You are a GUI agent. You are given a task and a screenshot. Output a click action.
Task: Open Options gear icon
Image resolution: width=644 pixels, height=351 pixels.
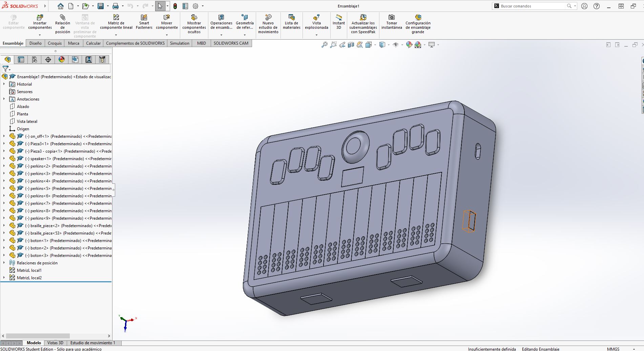tap(195, 6)
